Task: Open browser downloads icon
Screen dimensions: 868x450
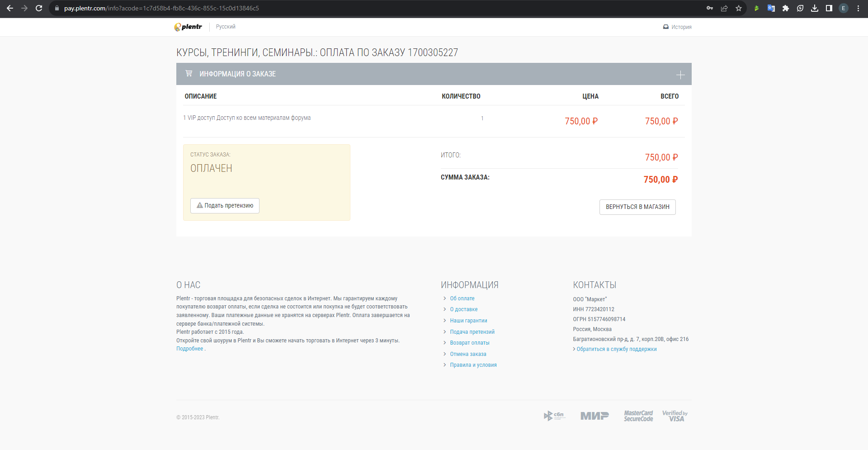Action: (x=815, y=8)
